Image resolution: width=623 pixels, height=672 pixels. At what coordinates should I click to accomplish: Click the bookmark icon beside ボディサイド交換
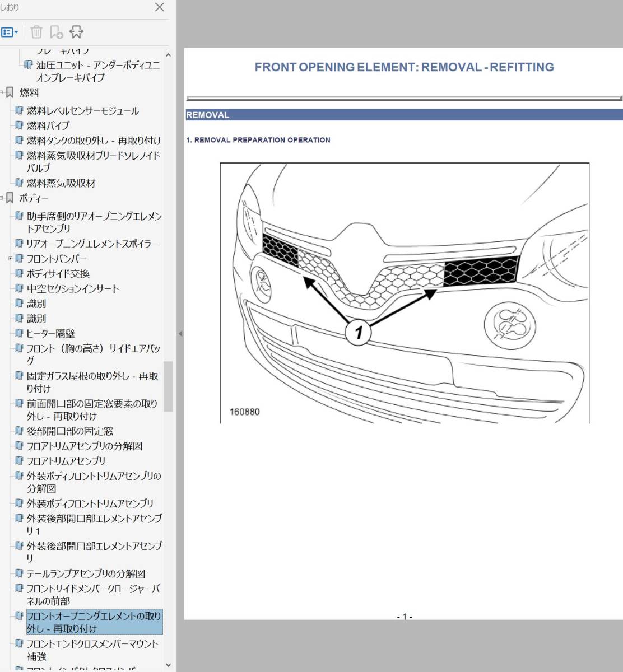pyautogui.click(x=20, y=274)
